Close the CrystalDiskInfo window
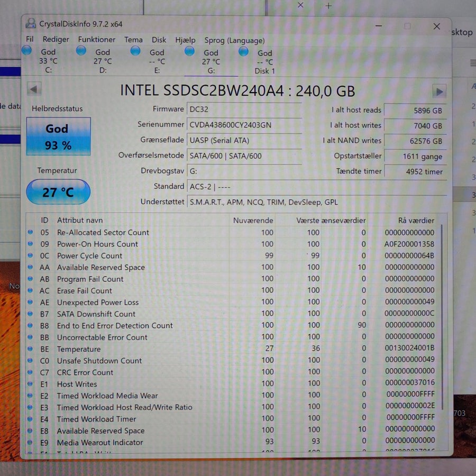 coord(436,26)
